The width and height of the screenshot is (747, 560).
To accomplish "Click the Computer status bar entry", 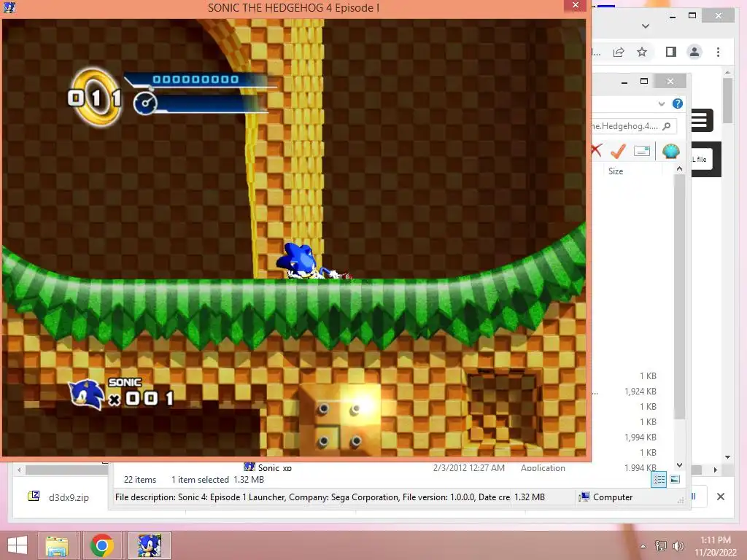I will click(605, 497).
